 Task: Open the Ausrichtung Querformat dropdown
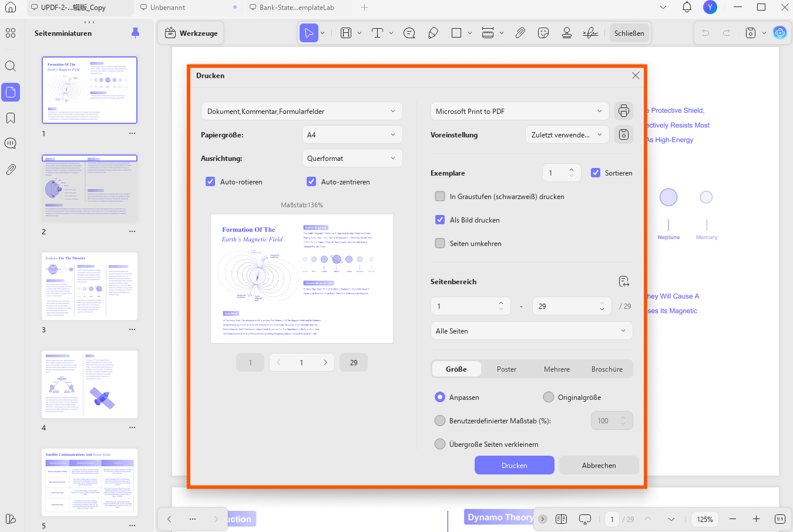[352, 158]
